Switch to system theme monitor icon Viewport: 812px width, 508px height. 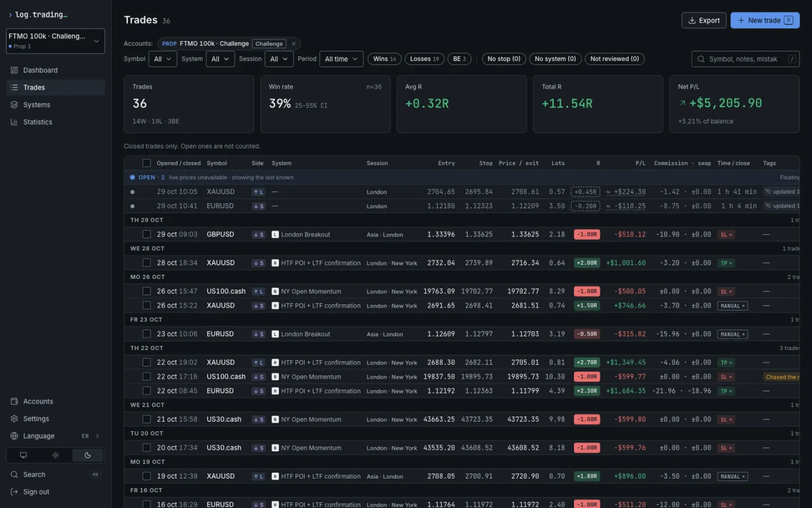[23, 455]
